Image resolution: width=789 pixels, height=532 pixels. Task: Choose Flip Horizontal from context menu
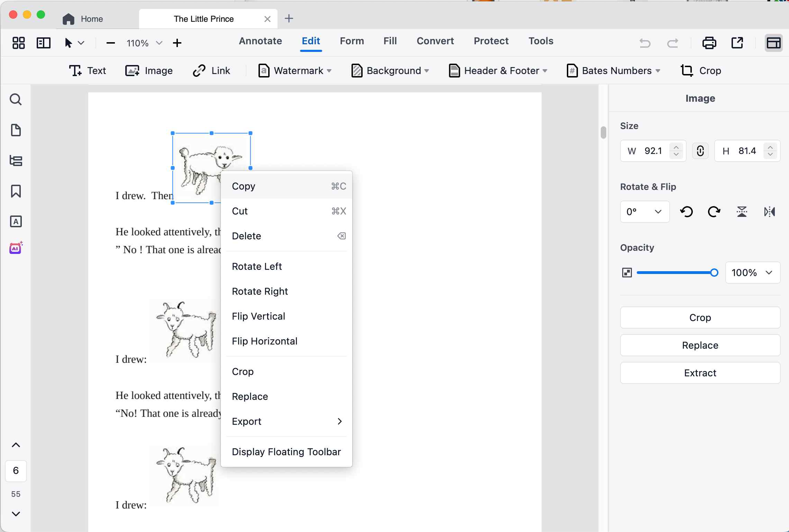(x=264, y=341)
